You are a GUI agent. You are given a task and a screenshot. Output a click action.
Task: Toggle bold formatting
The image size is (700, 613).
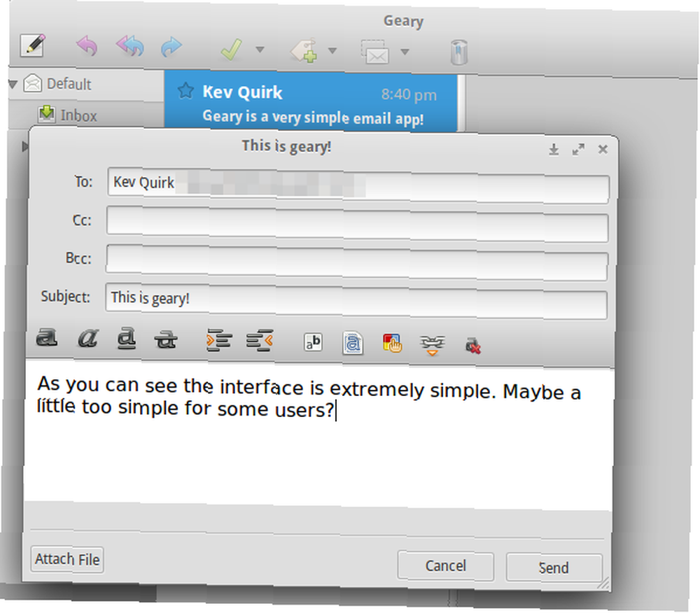tap(46, 337)
